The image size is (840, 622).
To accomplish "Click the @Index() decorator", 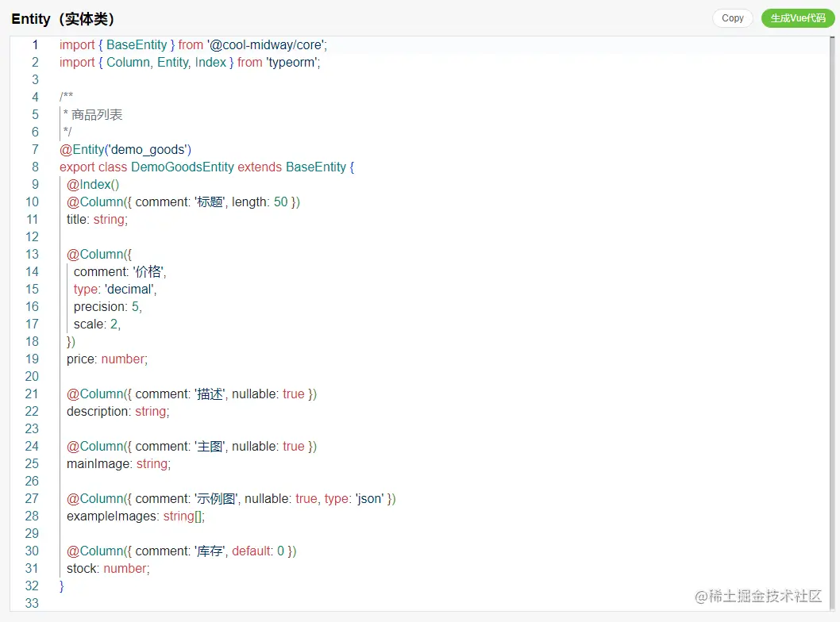I will tap(93, 185).
